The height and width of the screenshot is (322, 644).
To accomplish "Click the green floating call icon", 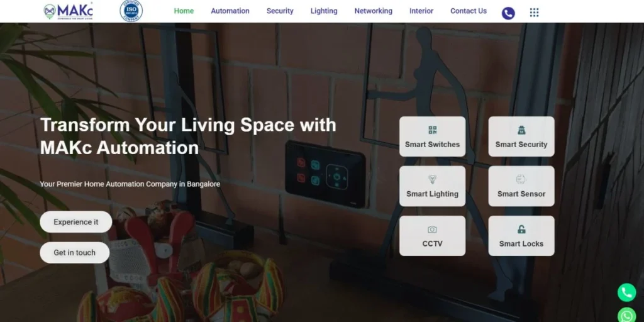I will (x=627, y=292).
